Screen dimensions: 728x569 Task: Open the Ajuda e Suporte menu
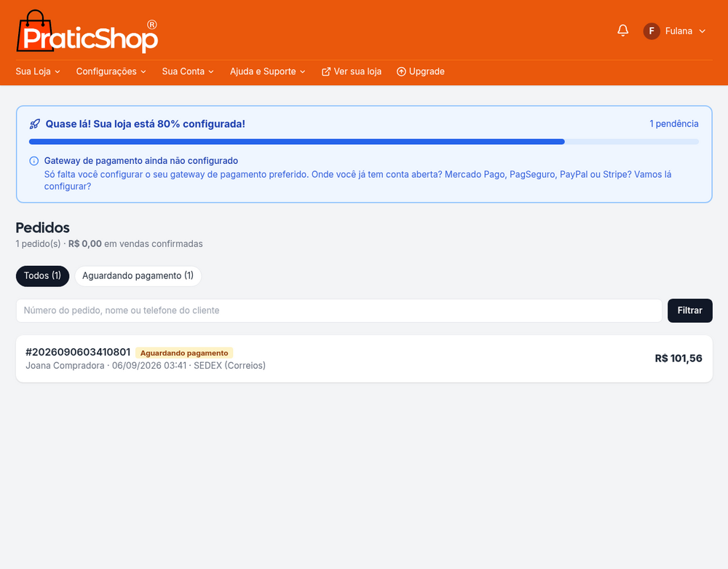click(267, 71)
